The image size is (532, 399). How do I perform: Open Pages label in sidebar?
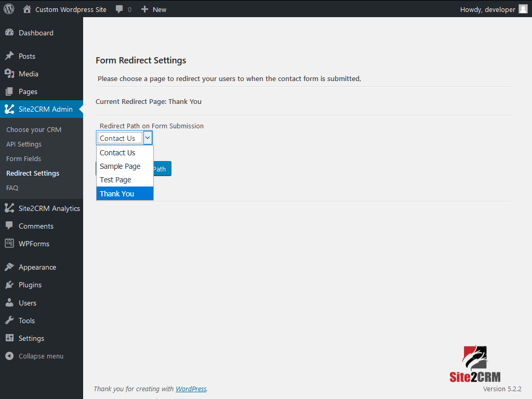point(28,91)
